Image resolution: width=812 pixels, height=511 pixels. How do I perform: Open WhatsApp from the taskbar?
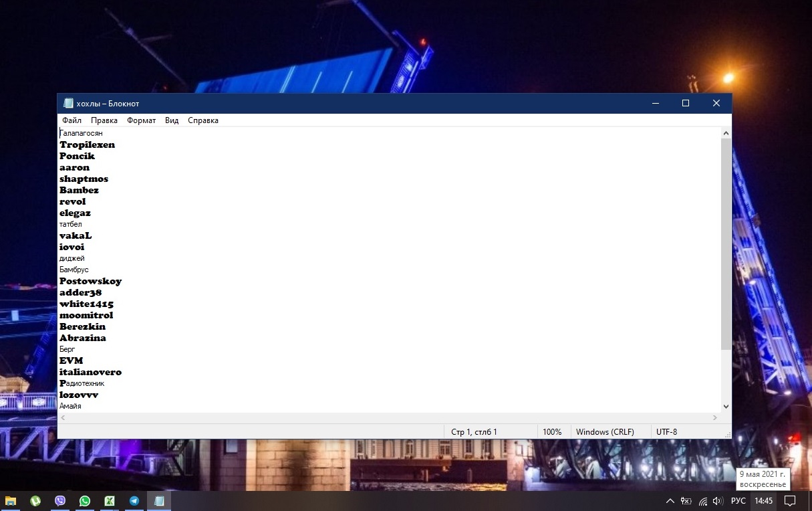coord(85,501)
